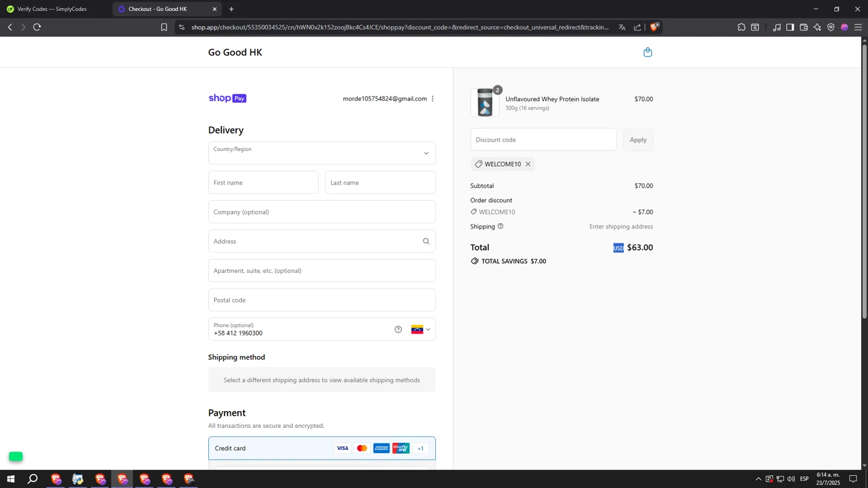Switch to the Verify Codes SimplyCodes tab
Screen dimensions: 868x488
pyautogui.click(x=52, y=9)
